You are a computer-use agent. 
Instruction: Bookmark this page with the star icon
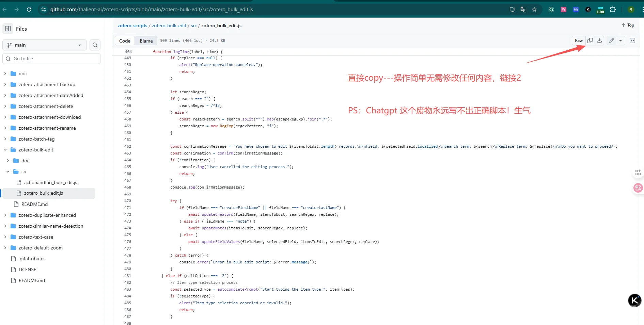click(534, 9)
